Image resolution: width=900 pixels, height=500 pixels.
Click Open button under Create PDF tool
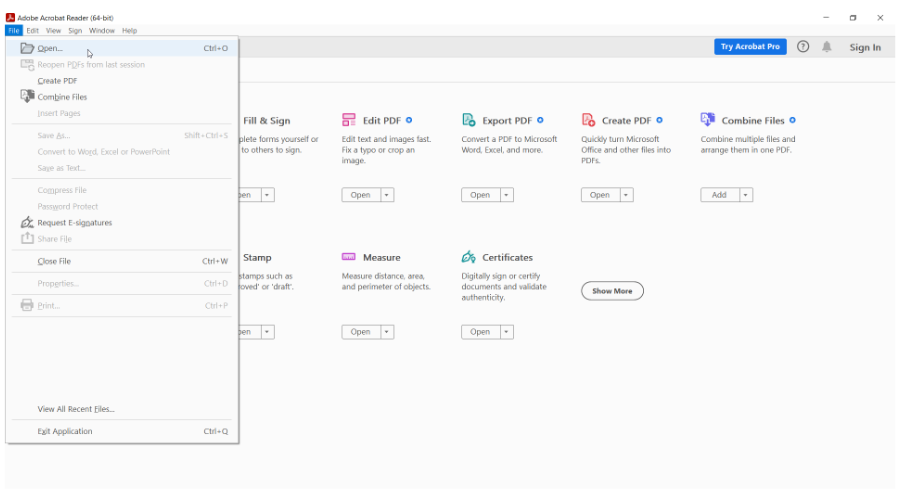click(x=600, y=195)
